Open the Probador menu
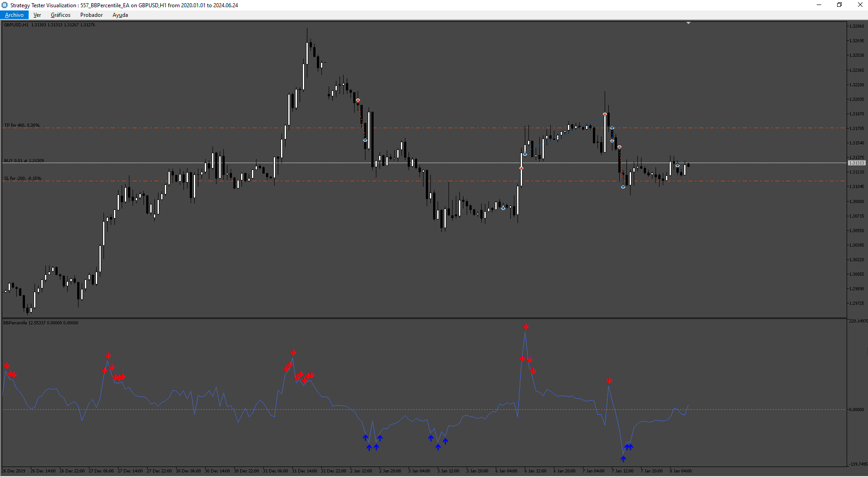 pyautogui.click(x=91, y=15)
